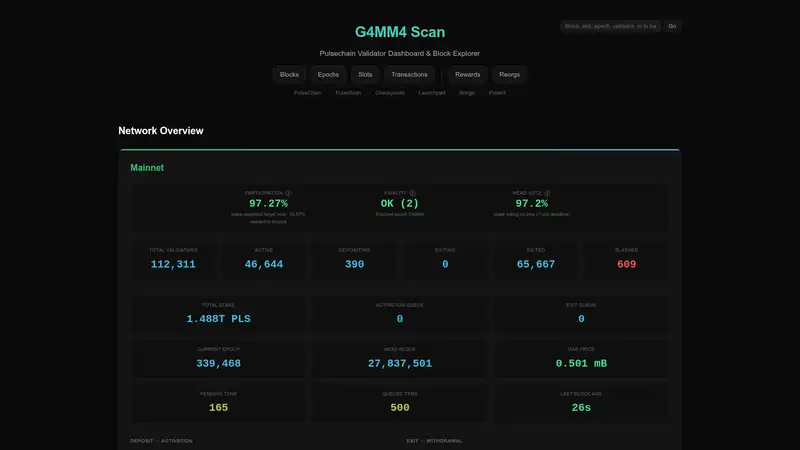Focus the block/slot/epoch search field
The width and height of the screenshot is (800, 450).
pos(610,26)
